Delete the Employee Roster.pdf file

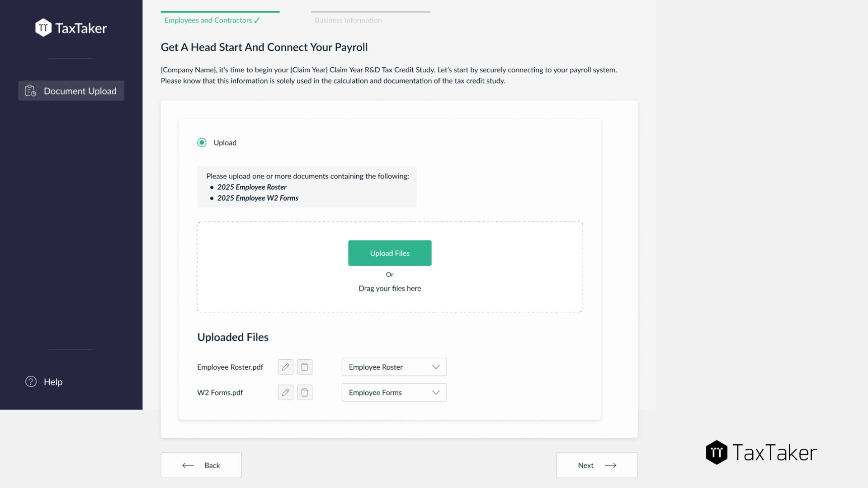coord(305,367)
